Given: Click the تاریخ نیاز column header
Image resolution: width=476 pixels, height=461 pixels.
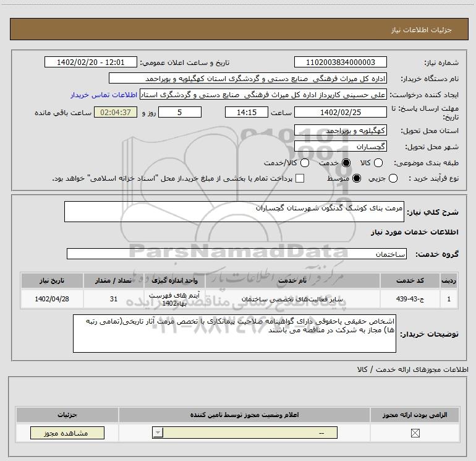Looking at the screenshot, I should point(52,280).
